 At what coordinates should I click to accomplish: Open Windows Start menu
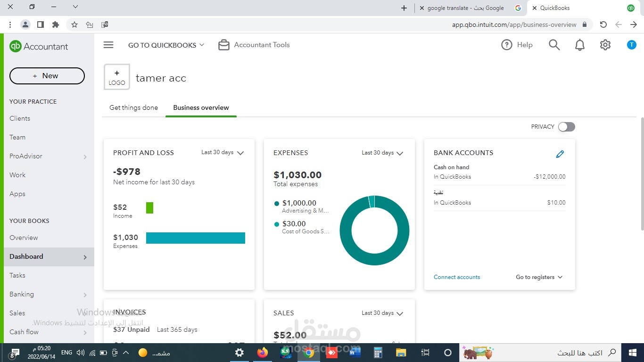(x=632, y=353)
